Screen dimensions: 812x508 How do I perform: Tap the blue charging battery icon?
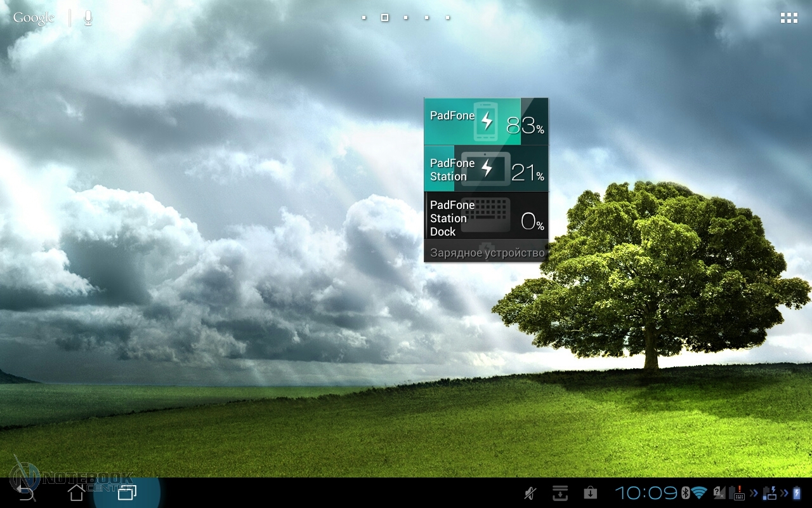coord(797,493)
